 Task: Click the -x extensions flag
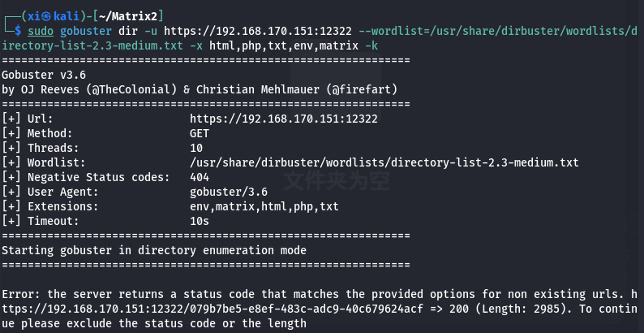click(196, 45)
